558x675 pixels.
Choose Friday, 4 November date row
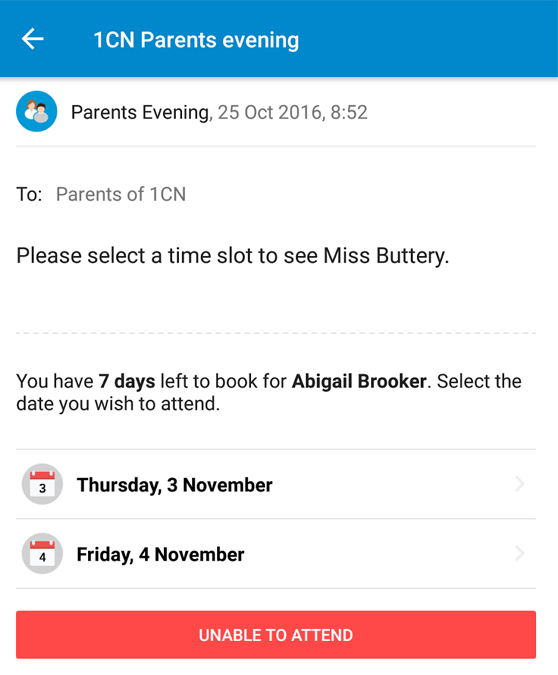coord(276,554)
